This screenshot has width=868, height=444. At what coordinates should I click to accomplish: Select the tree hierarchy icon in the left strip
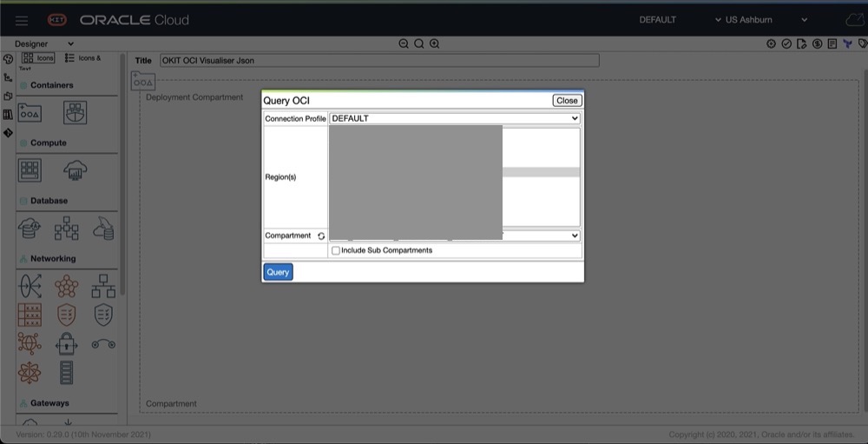click(8, 77)
